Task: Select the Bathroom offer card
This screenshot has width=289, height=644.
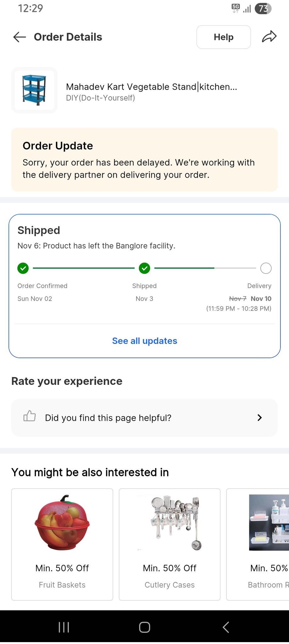Action: click(x=258, y=544)
